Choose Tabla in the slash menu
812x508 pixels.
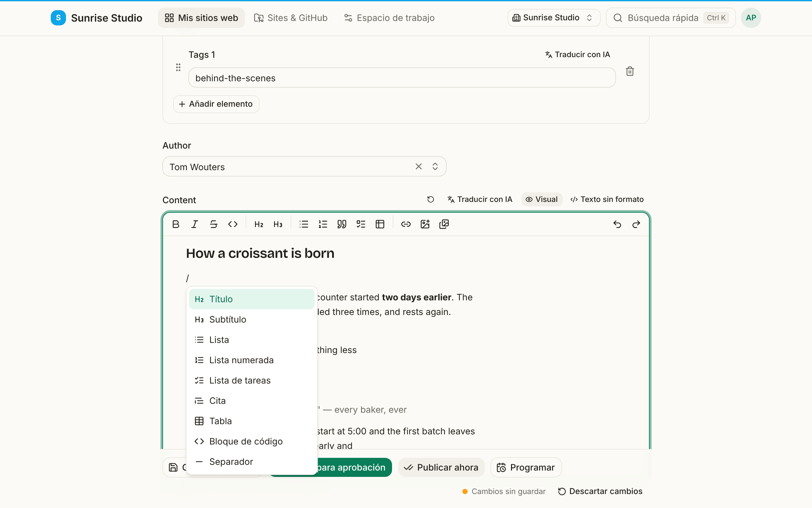click(252, 421)
